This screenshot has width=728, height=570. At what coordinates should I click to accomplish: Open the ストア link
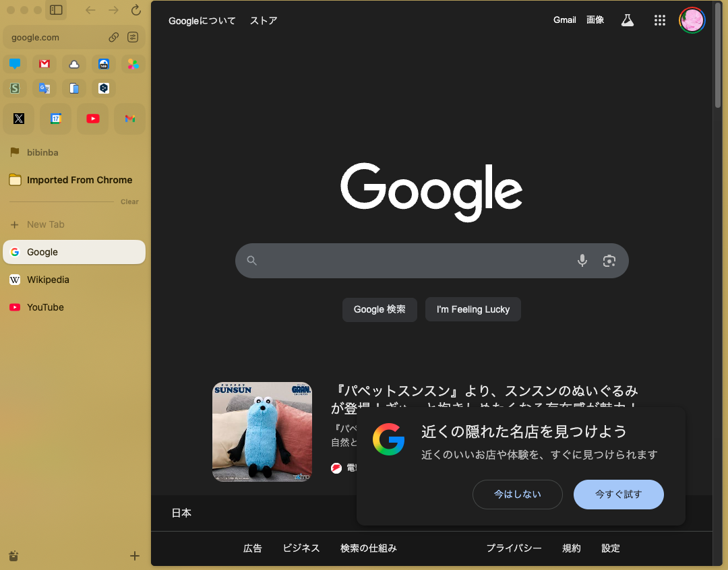coord(264,20)
